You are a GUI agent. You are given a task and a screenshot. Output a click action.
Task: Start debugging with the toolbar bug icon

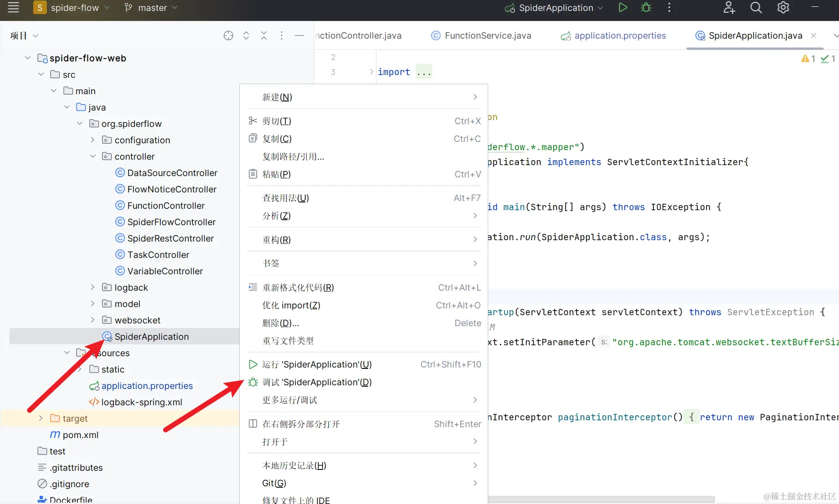646,8
